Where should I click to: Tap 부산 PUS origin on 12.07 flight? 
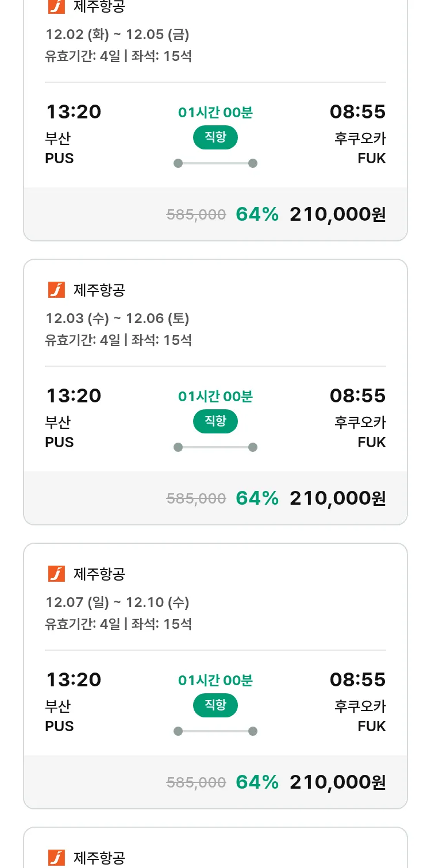(59, 716)
